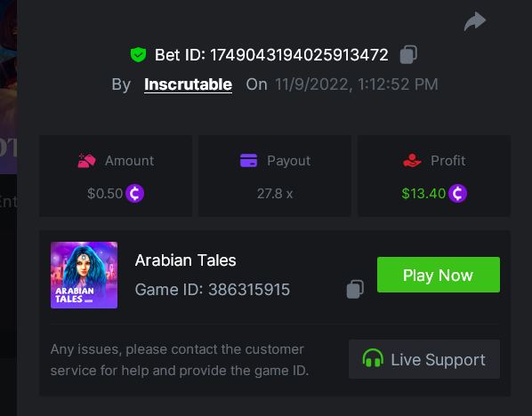The image size is (532, 416).
Task: Click the red Profit hand icon
Action: 412,161
